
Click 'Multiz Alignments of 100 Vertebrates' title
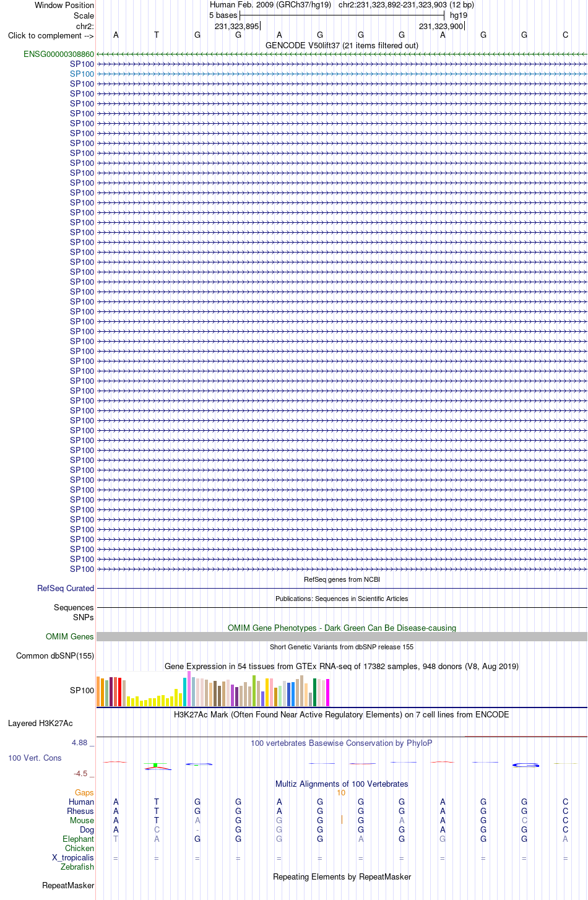[342, 784]
